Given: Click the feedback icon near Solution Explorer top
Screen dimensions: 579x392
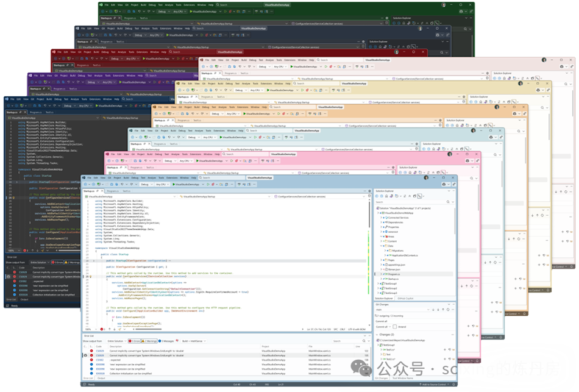Looking at the screenshot, I should click(x=444, y=185).
